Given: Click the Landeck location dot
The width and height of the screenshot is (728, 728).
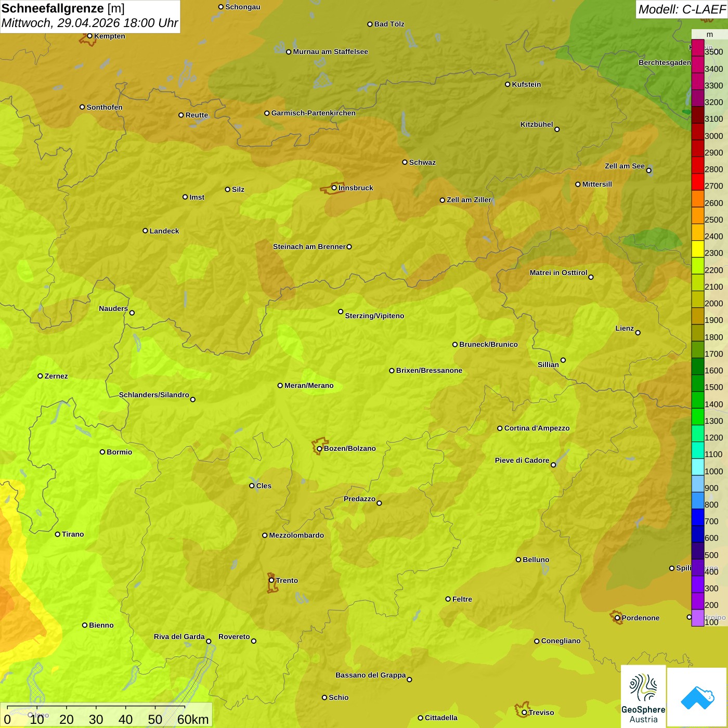Looking at the screenshot, I should pyautogui.click(x=145, y=231).
